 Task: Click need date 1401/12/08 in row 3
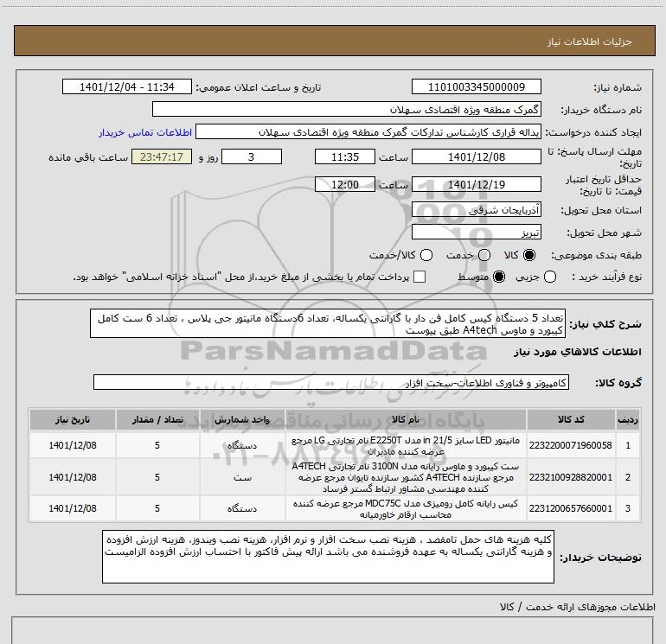(x=73, y=508)
